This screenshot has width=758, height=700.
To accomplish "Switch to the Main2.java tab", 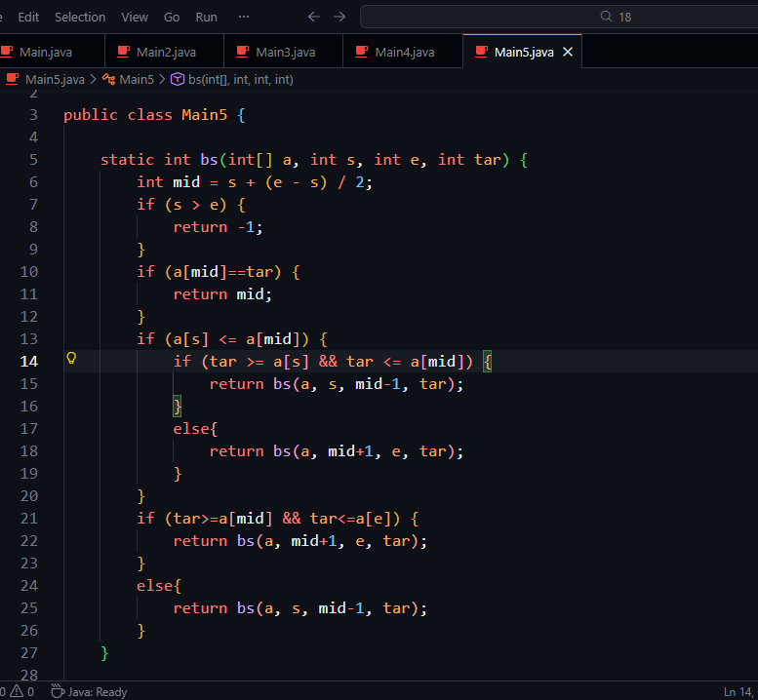I will [x=164, y=52].
